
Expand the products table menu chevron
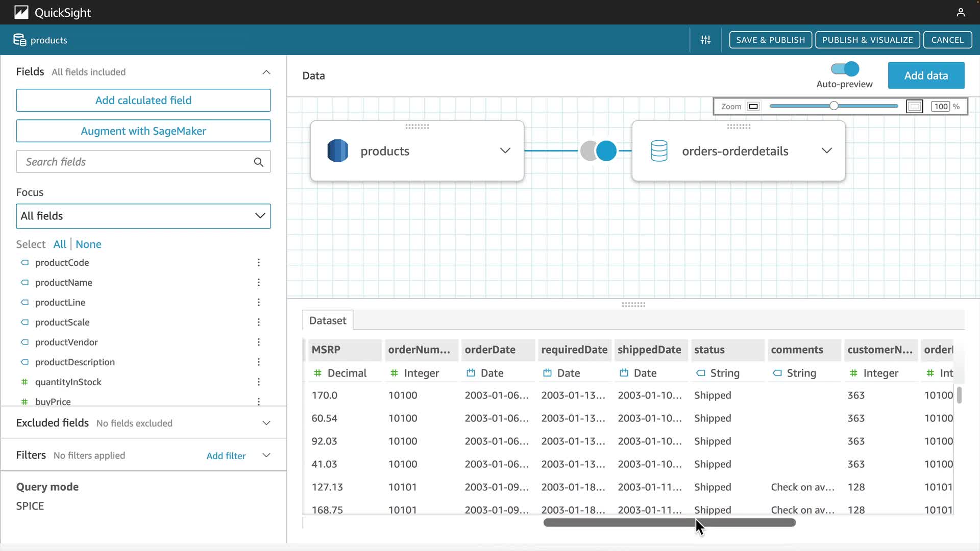(505, 151)
